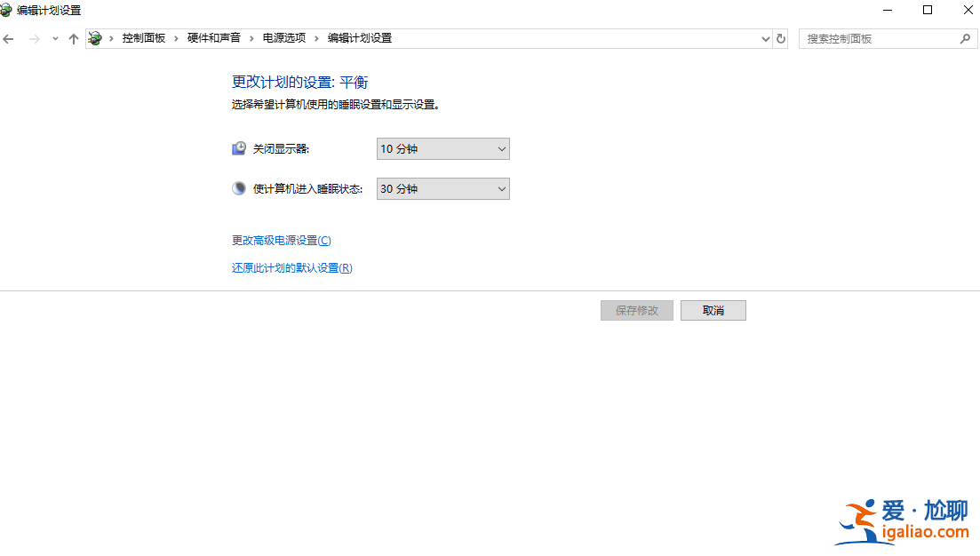The height and width of the screenshot is (556, 980).
Task: Click the Control Panel icon in the title bar
Action: pyautogui.click(x=9, y=10)
